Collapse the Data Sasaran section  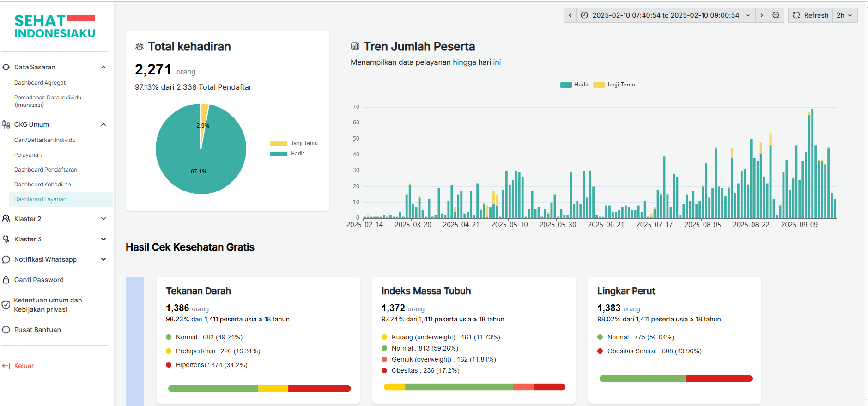coord(103,67)
